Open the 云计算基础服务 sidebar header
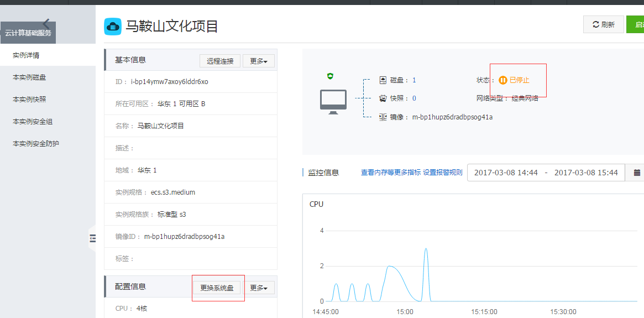 coord(28,33)
